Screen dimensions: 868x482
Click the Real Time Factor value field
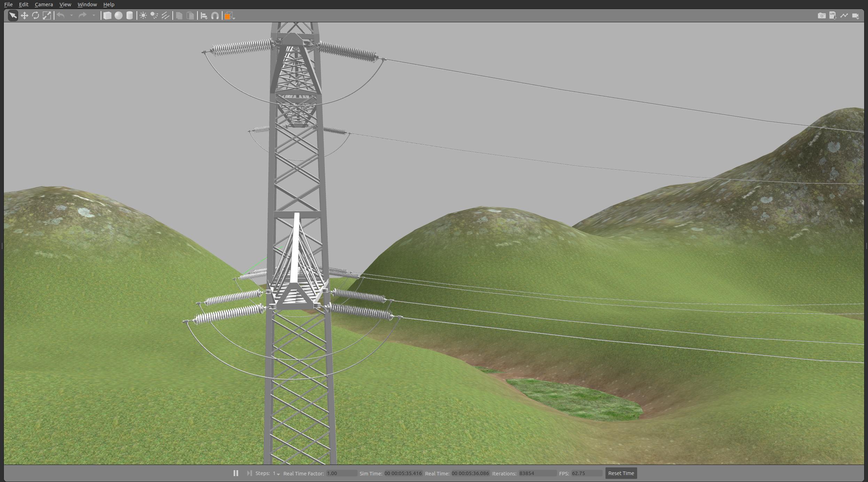[x=342, y=473]
